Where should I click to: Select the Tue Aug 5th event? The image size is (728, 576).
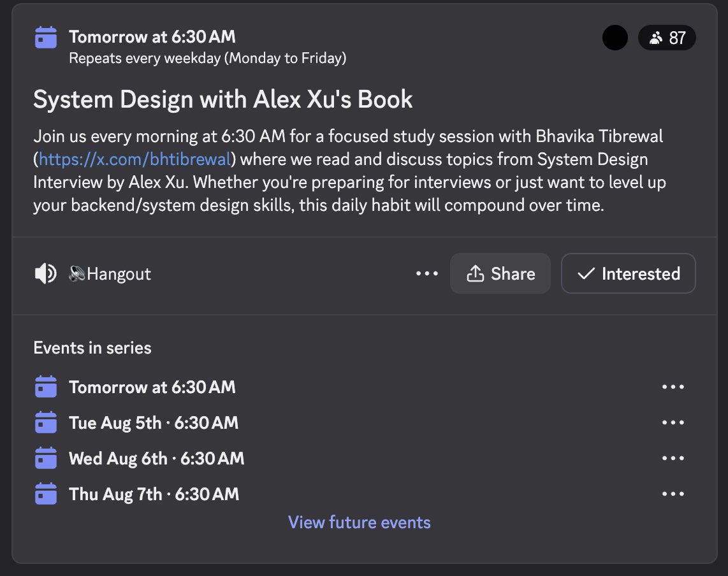(154, 423)
